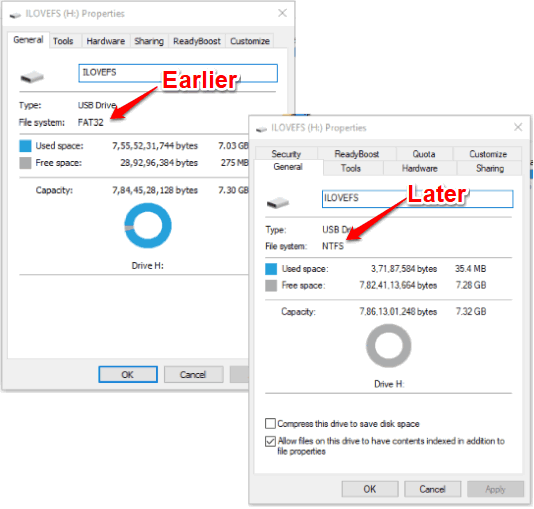Click title bar drive icon of NTFS window
The image size is (534, 509).
tap(261, 129)
